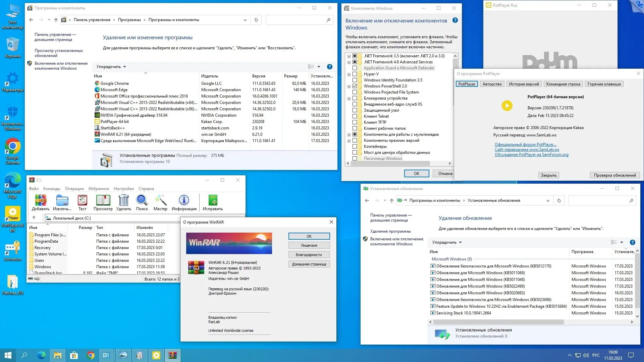
Task: Expand the .NET Framework 3.5 tree node
Action: click(349, 56)
